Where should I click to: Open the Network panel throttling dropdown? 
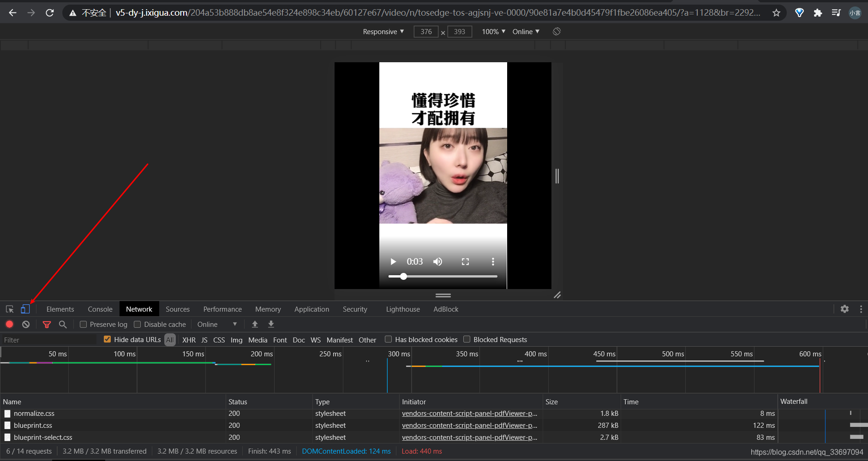click(217, 325)
